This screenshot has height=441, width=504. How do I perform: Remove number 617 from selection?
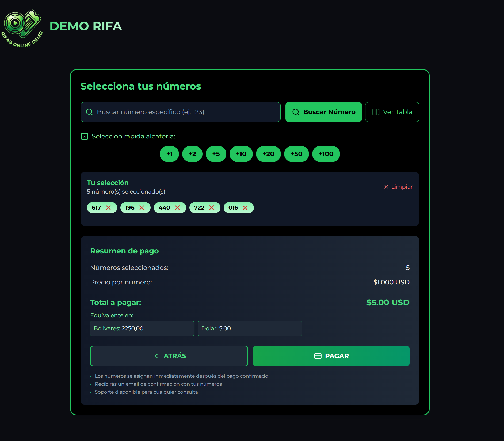tap(108, 208)
